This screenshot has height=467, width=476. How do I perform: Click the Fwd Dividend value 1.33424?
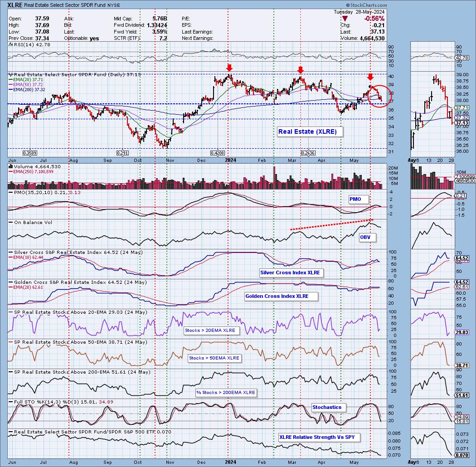pyautogui.click(x=157, y=25)
